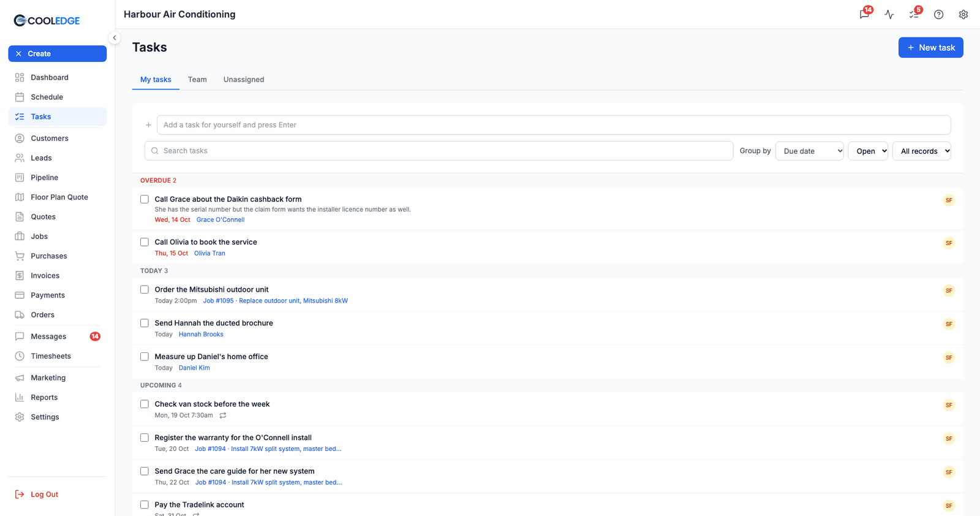
Task: Open the Hannah Brooks customer link
Action: (x=201, y=335)
